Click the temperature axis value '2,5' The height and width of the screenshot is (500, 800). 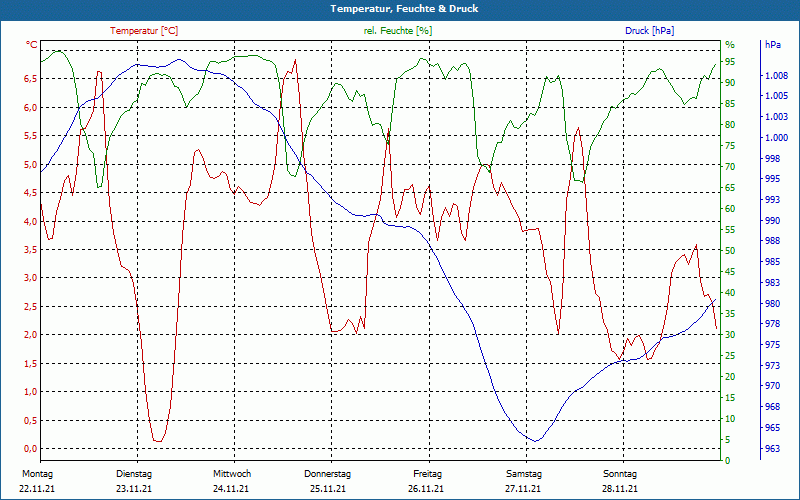(x=31, y=307)
